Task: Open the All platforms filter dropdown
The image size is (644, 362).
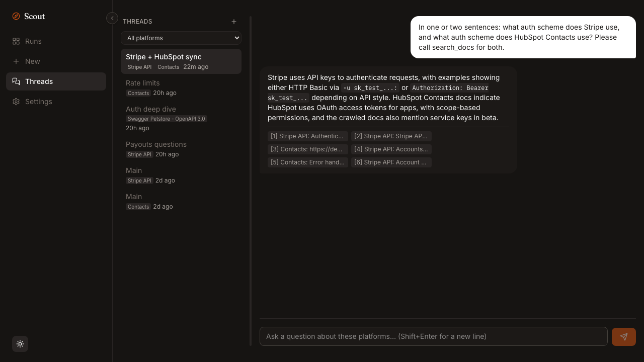Action: tap(181, 38)
